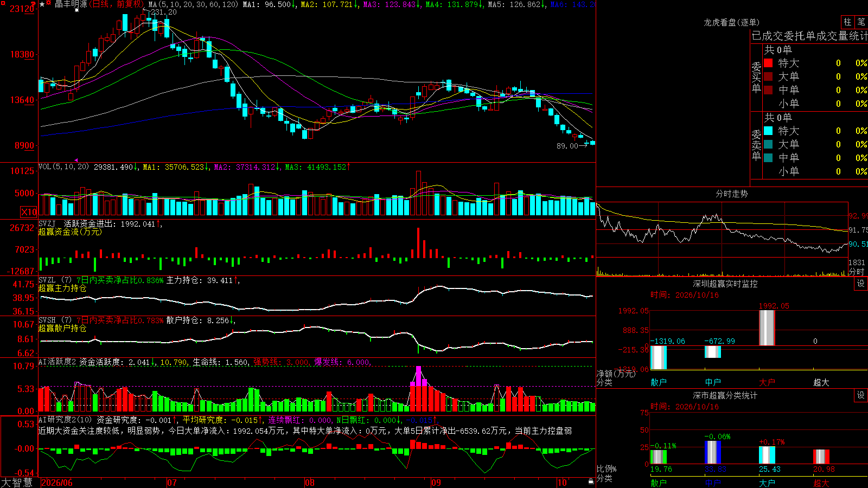Select the 散户 category under 净额 bar chart
Screen dimensions: 868x488
coord(659,382)
